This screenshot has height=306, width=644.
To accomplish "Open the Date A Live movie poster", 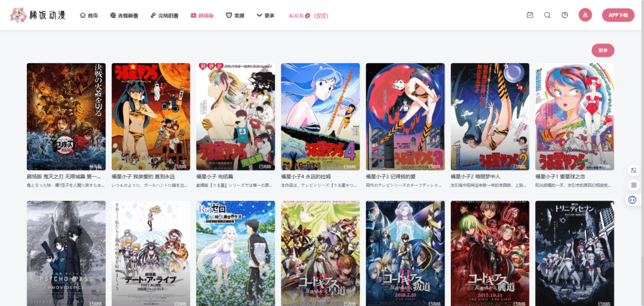I will tap(151, 253).
